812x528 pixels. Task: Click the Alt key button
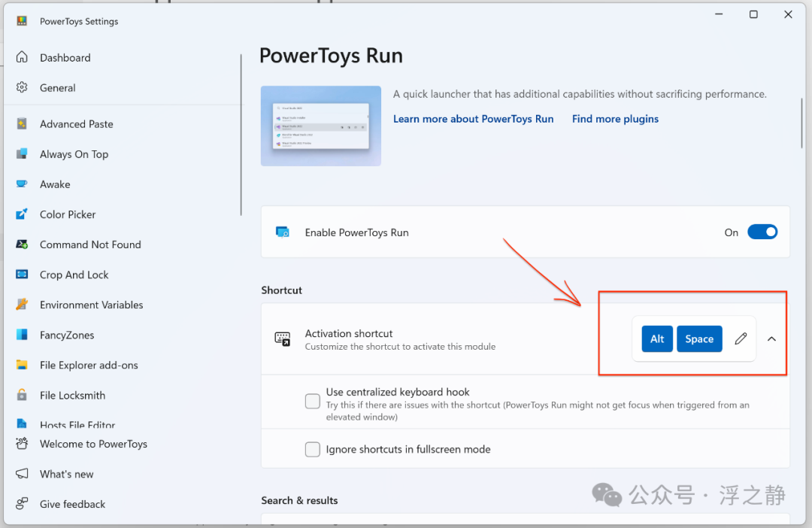[x=657, y=339]
